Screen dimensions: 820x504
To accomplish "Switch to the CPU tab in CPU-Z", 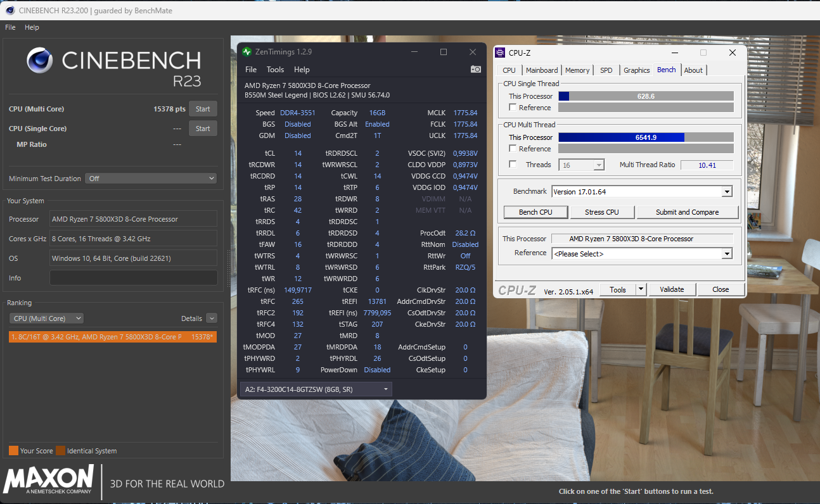I will pos(509,70).
